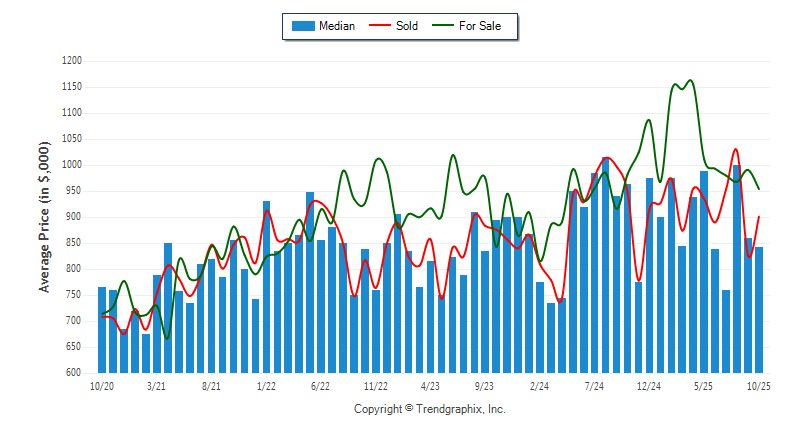Select the 10/20 x-axis date label
Viewport: 800px width, 434px height.
click(101, 385)
